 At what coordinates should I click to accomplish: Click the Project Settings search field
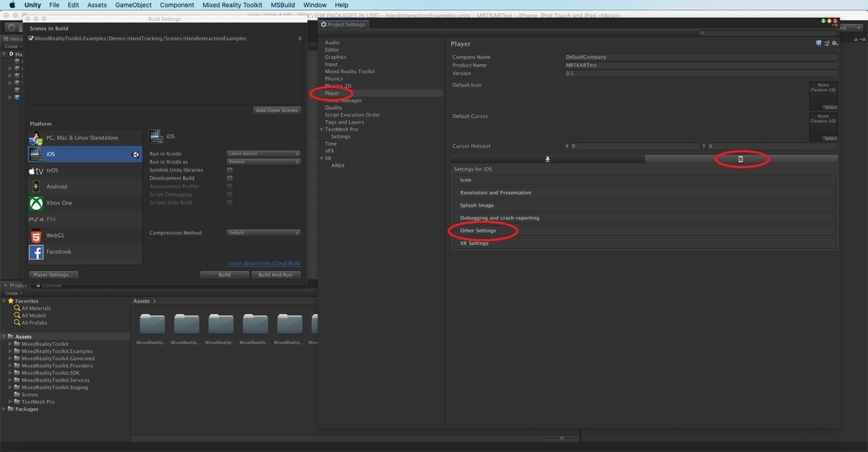click(x=768, y=33)
